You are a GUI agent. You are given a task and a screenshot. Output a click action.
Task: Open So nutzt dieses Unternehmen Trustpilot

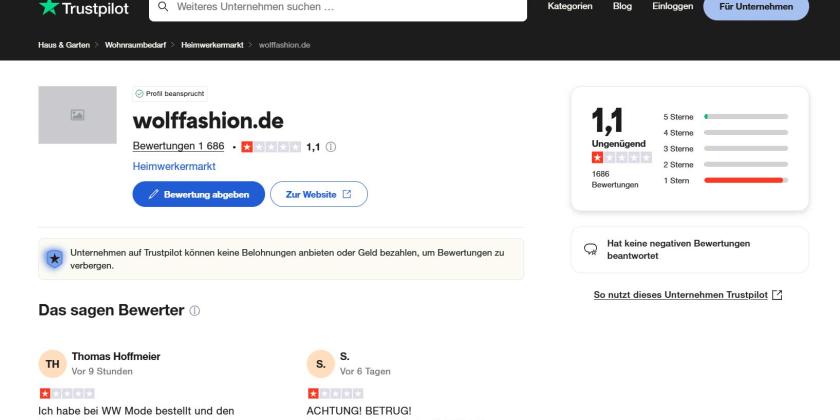coord(680,295)
